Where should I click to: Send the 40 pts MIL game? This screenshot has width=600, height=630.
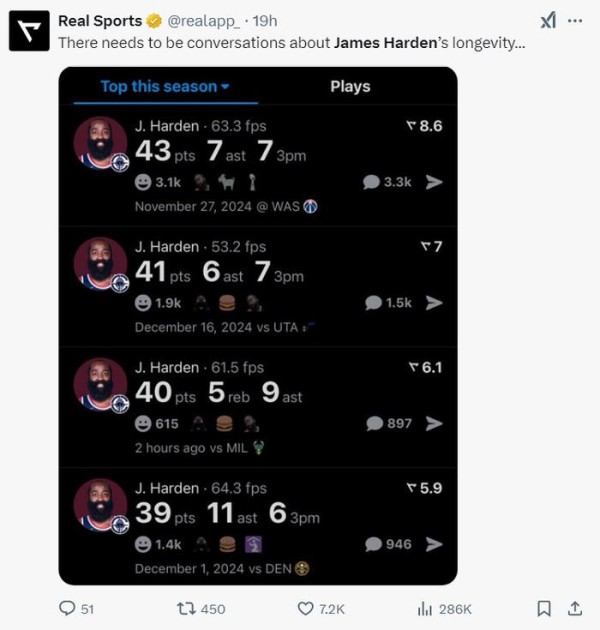434,423
